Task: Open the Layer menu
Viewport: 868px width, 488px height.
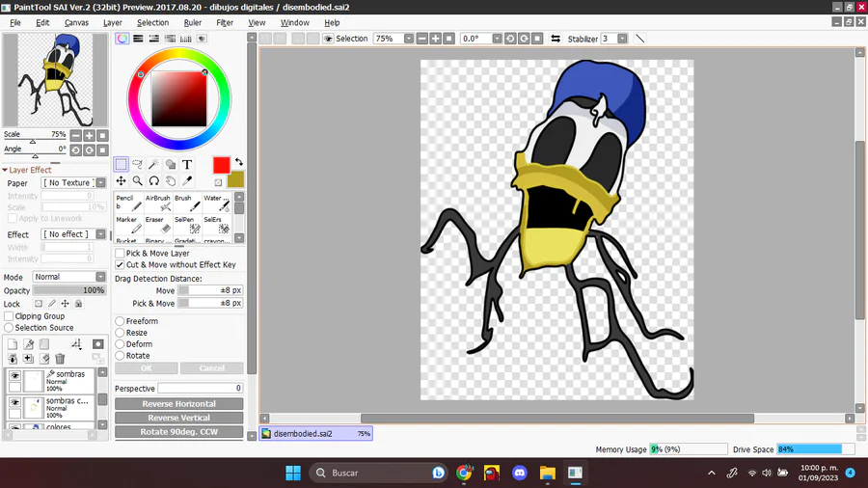Action: pyautogui.click(x=113, y=23)
